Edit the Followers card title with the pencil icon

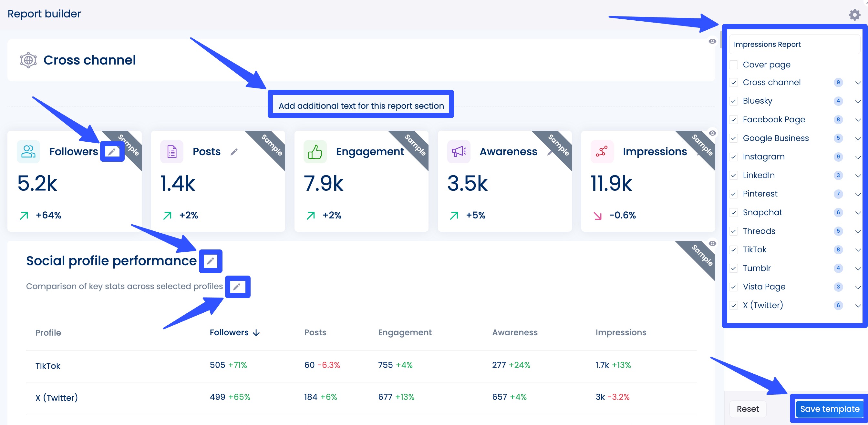(112, 151)
